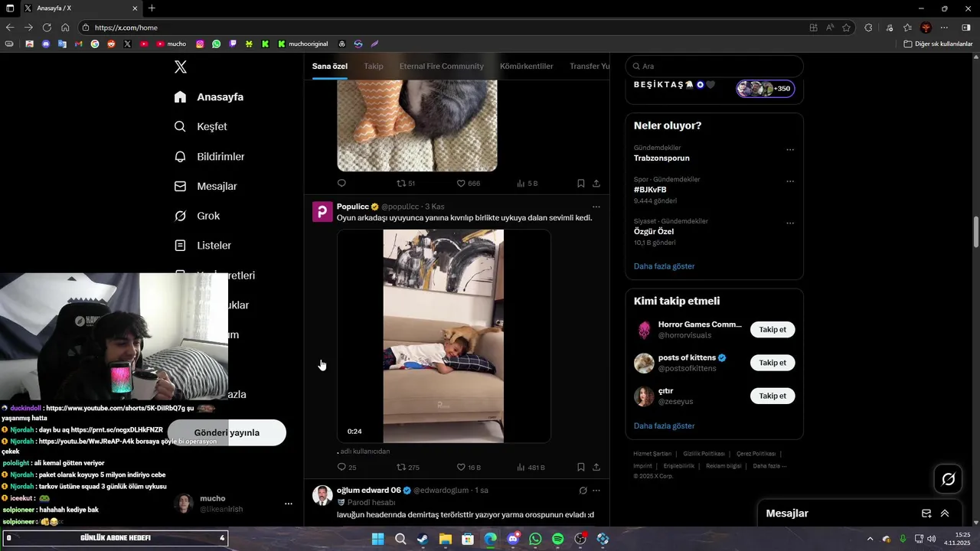Click the Ara search field
Screen dimensions: 980x551
714,67
